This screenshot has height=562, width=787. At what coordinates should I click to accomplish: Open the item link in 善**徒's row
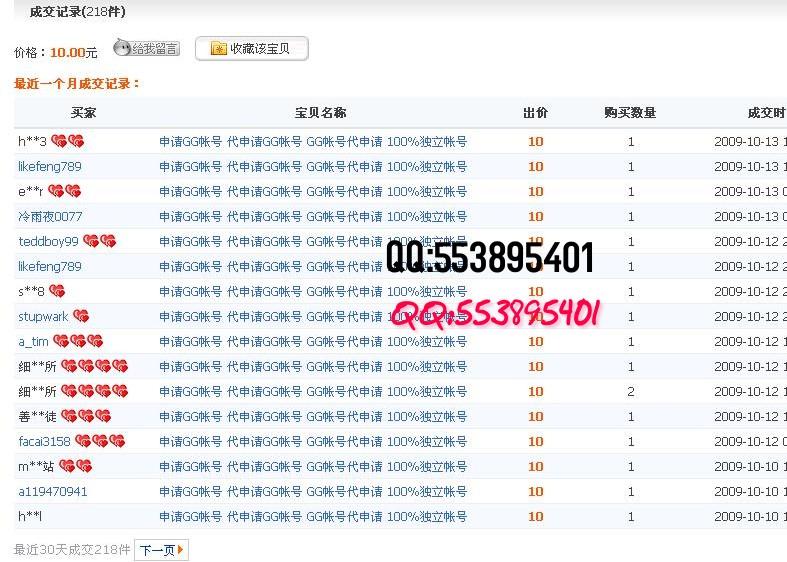click(x=313, y=416)
